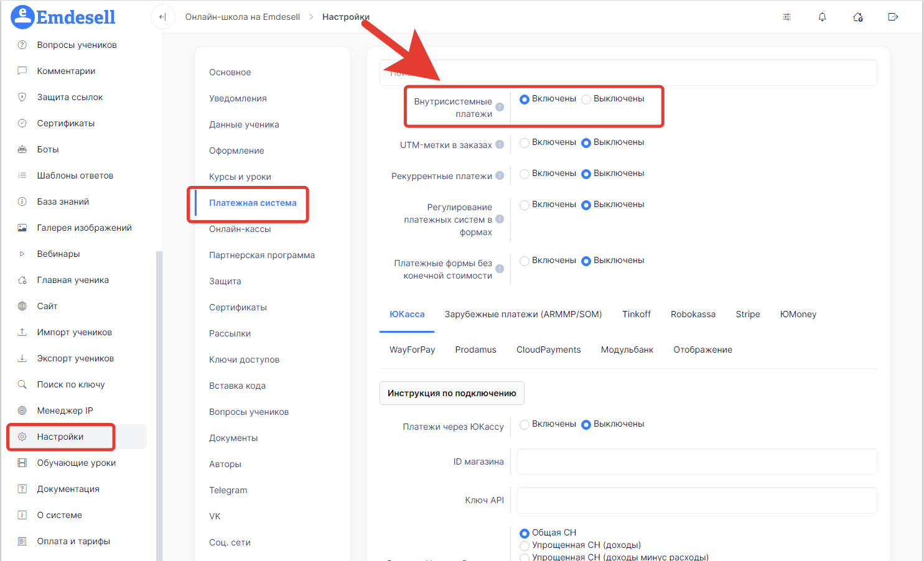This screenshot has width=924, height=561.
Task: Click the help icon beside Документация
Action: [22, 489]
